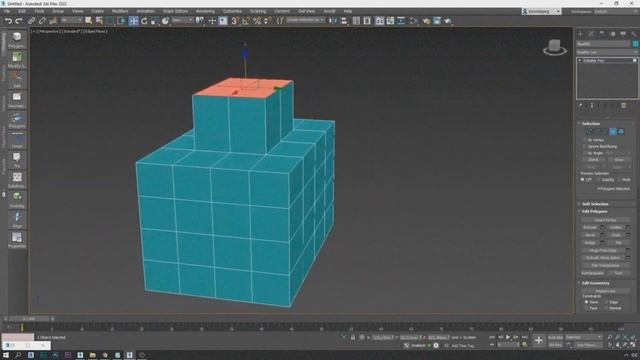This screenshot has height=360, width=640.
Task: Choose the Unlink Selection tool
Action: click(x=42, y=20)
